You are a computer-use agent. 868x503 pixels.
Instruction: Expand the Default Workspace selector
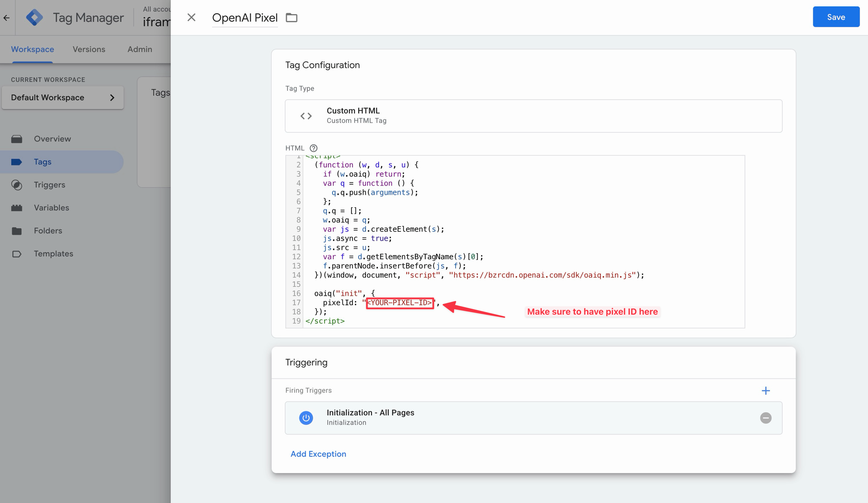(x=63, y=98)
